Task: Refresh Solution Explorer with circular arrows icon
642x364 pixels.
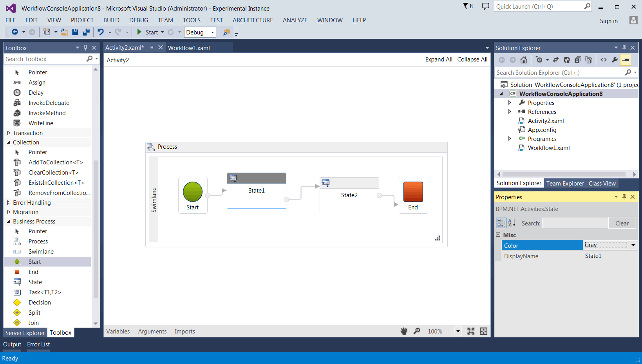Action: (x=566, y=60)
